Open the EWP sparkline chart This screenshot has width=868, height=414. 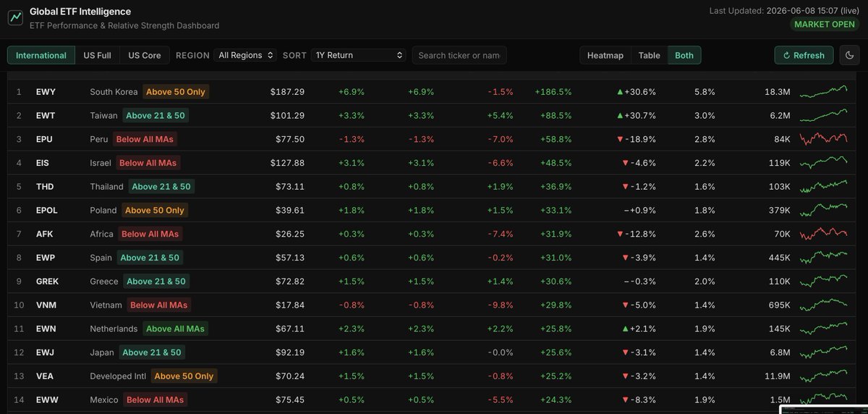coord(824,257)
